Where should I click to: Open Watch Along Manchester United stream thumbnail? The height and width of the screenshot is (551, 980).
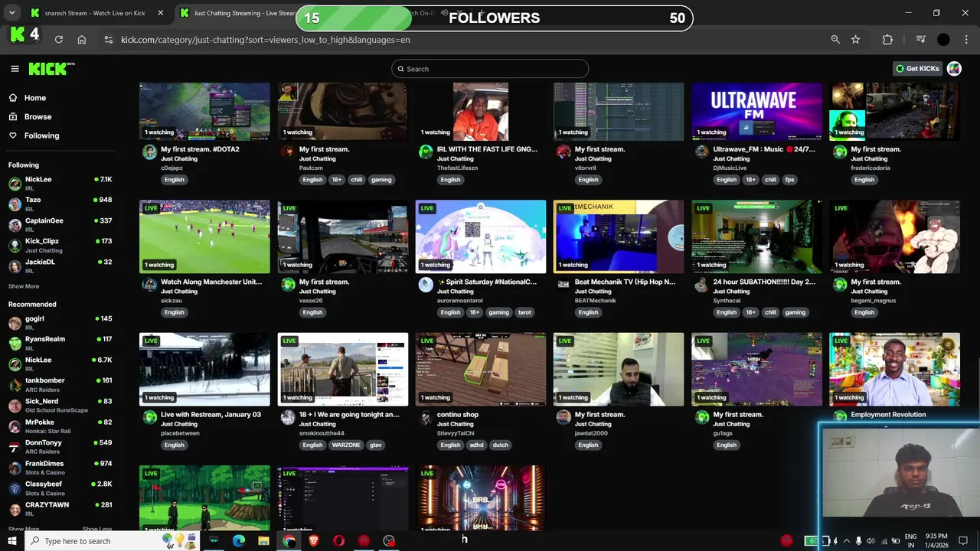204,236
